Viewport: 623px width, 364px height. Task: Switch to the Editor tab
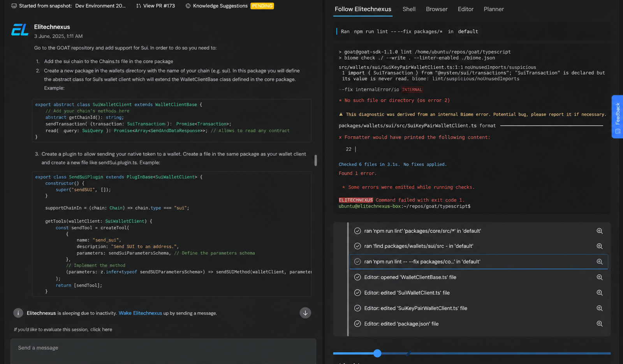click(x=466, y=9)
